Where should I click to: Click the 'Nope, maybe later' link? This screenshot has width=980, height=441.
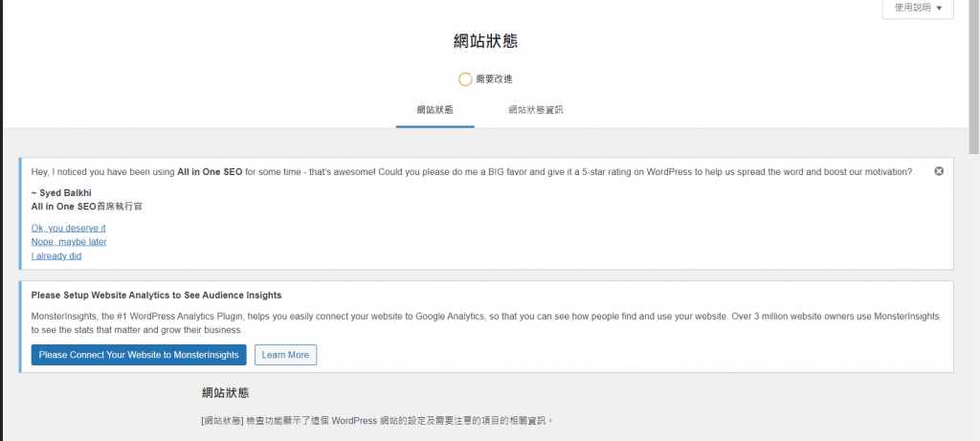click(69, 242)
